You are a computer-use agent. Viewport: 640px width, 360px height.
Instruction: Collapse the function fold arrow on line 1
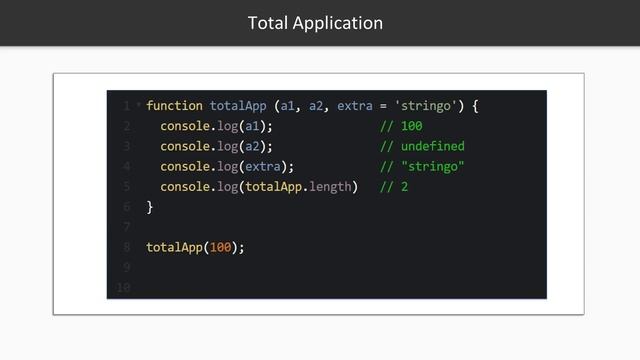139,105
